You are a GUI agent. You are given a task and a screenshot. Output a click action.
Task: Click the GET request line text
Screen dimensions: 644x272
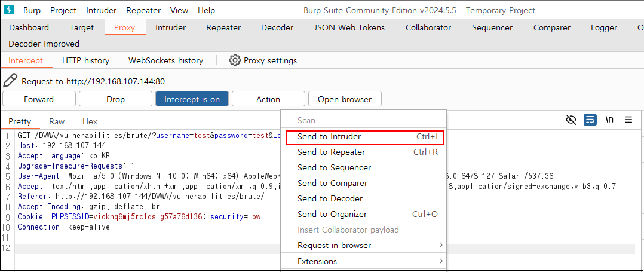149,135
